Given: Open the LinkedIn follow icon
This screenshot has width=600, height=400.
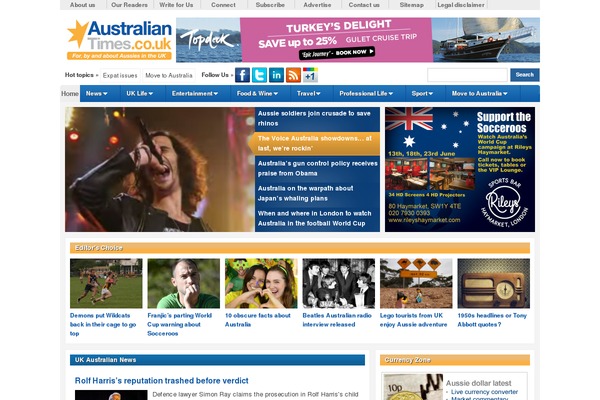Looking at the screenshot, I should (276, 75).
